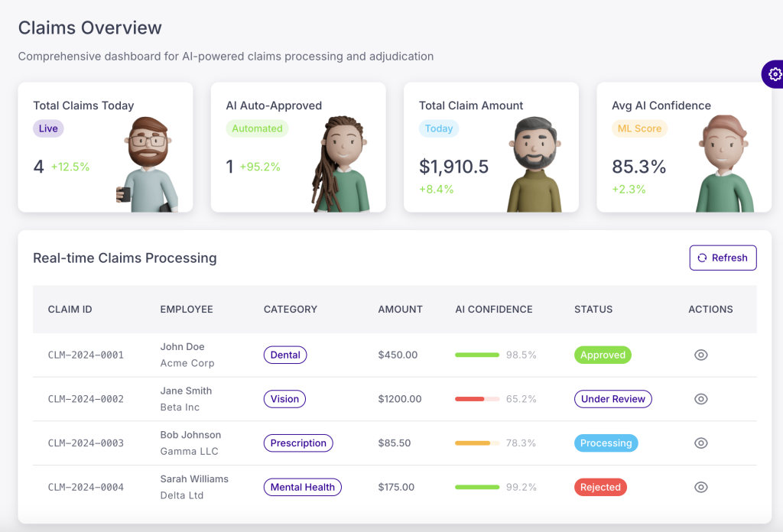Click the AI Confidence column header
The width and height of the screenshot is (783, 532).
coord(493,310)
